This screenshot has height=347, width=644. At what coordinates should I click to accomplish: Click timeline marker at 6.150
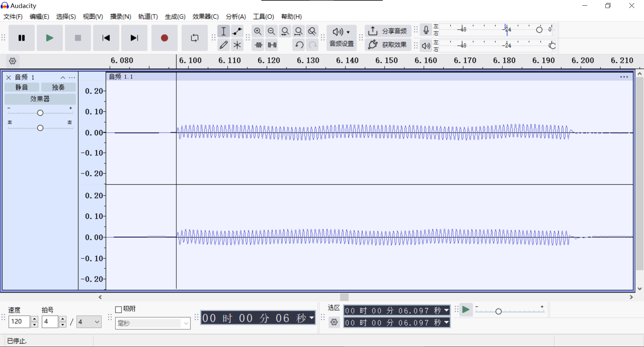click(386, 61)
